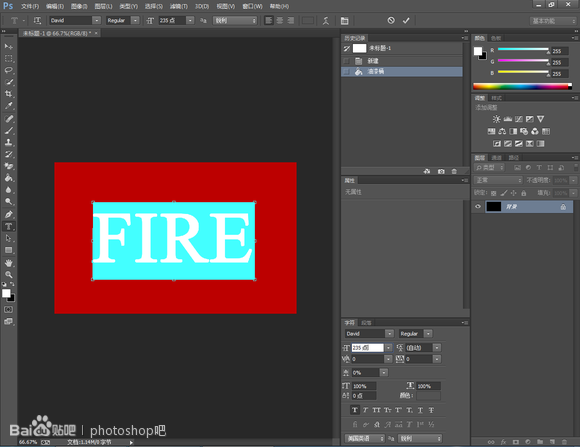This screenshot has width=580, height=447.
Task: Click the red channel slider in Color panel
Action: (523, 49)
